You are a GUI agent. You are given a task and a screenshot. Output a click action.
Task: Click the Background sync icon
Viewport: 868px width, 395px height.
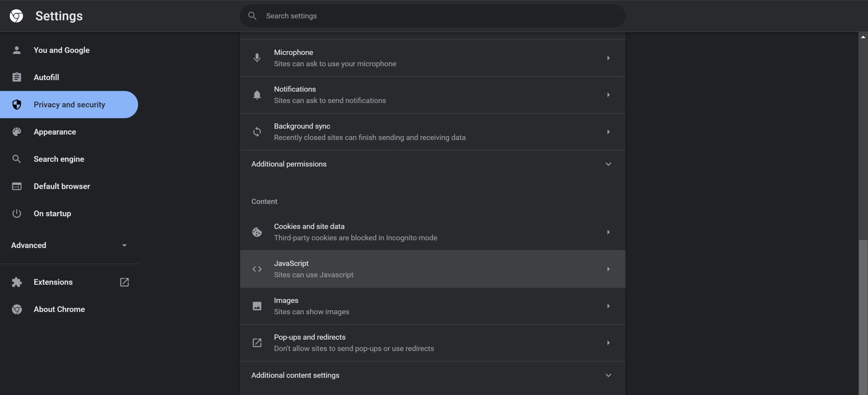click(257, 132)
